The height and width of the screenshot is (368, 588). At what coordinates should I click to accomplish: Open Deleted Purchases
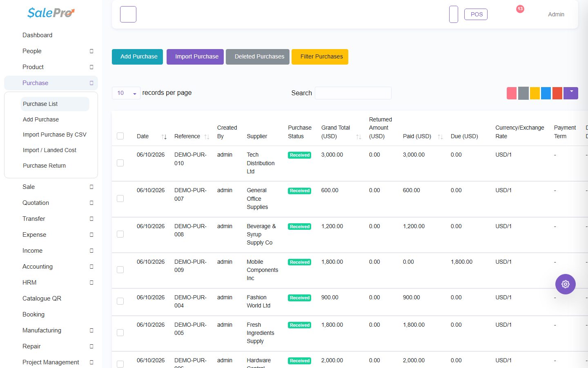coord(258,57)
